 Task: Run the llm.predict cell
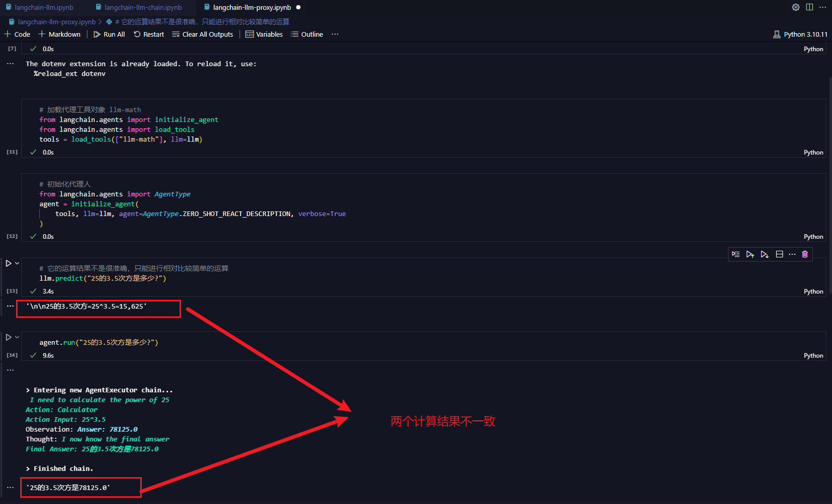tap(8, 263)
